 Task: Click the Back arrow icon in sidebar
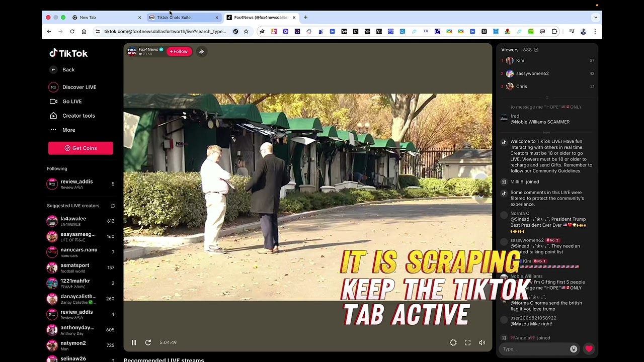[x=53, y=70]
